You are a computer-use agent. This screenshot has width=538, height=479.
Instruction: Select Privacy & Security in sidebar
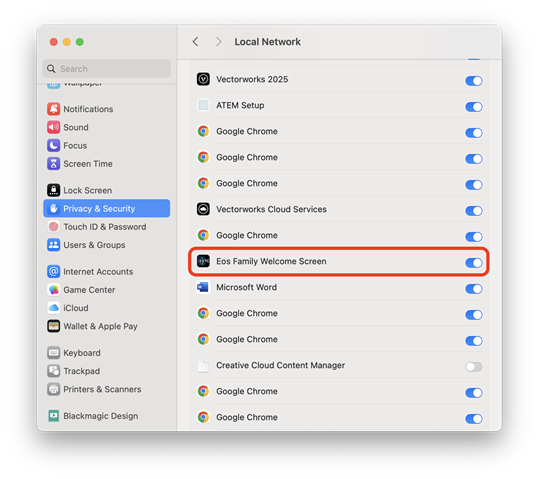107,208
